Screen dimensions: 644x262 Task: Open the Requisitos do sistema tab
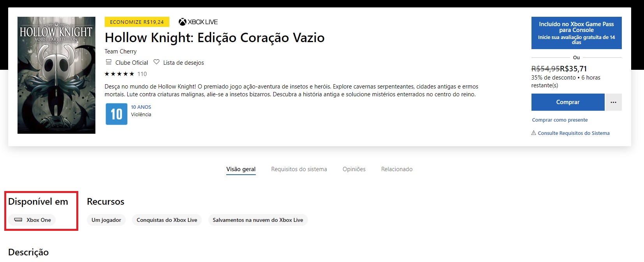(x=299, y=169)
